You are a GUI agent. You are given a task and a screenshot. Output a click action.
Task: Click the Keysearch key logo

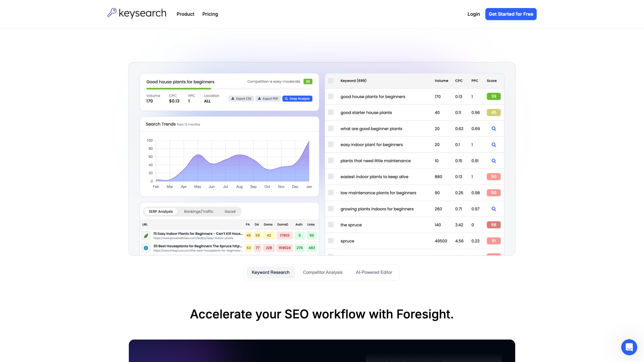point(112,13)
